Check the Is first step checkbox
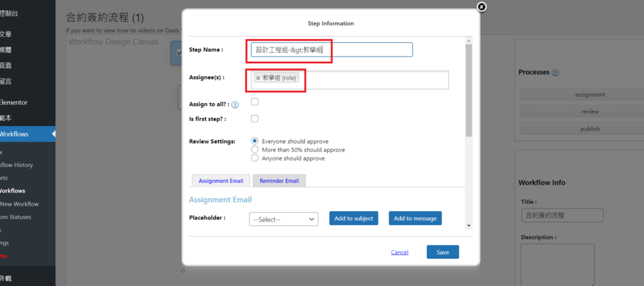The width and height of the screenshot is (644, 286). [255, 118]
